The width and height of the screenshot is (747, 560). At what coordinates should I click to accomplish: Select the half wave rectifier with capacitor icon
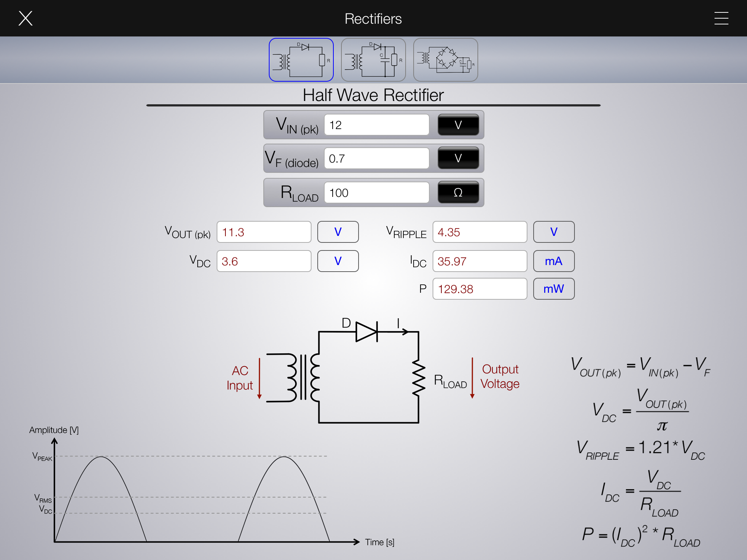click(373, 60)
